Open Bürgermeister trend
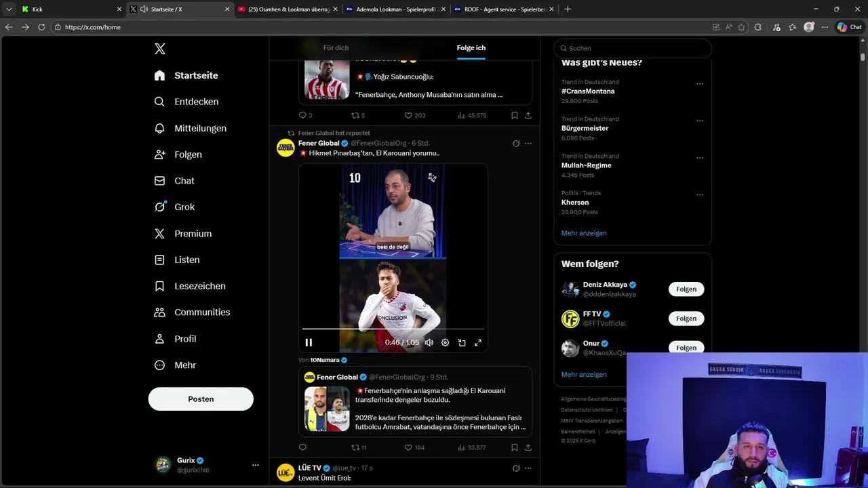Image resolution: width=868 pixels, height=488 pixels. (585, 128)
